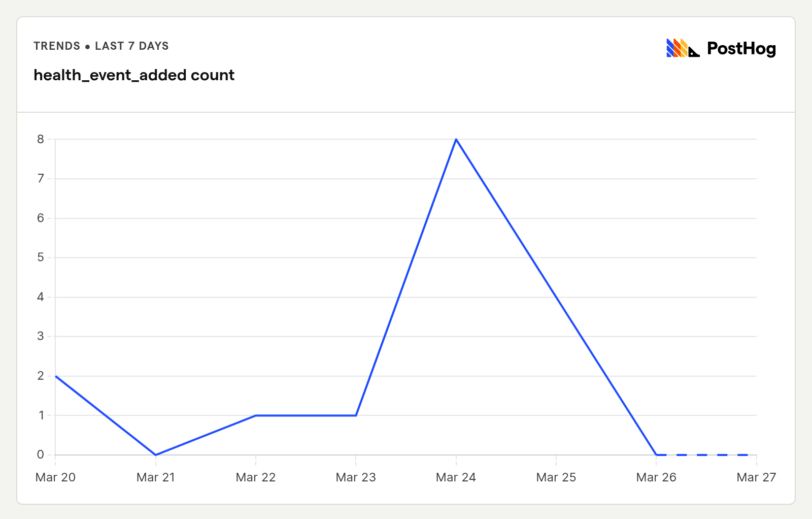Click the line's zero point above Mar 21

[x=156, y=455]
